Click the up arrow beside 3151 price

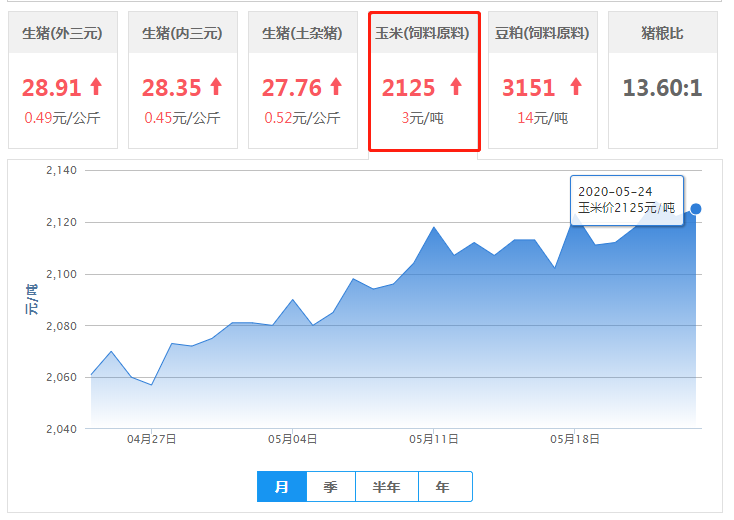(574, 87)
